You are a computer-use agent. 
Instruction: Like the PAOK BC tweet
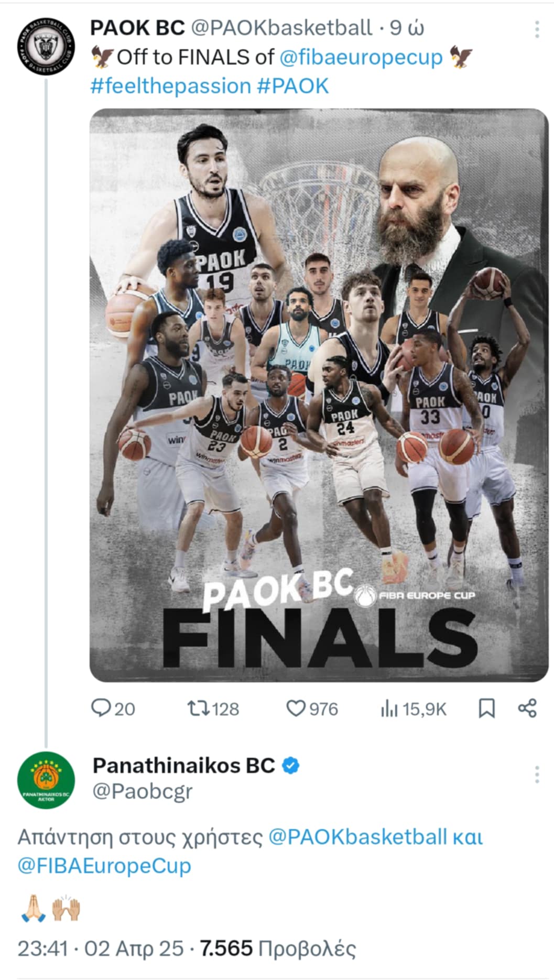tap(296, 709)
